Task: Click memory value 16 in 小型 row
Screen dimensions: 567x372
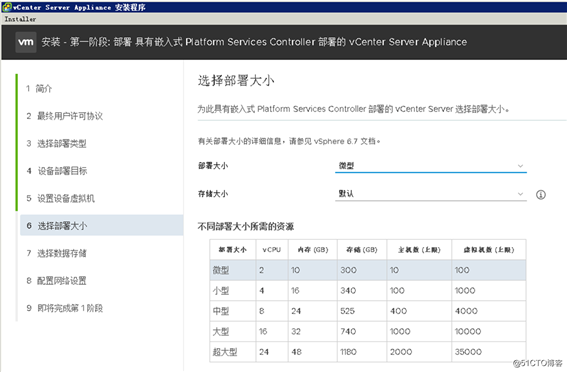Action: 295,291
